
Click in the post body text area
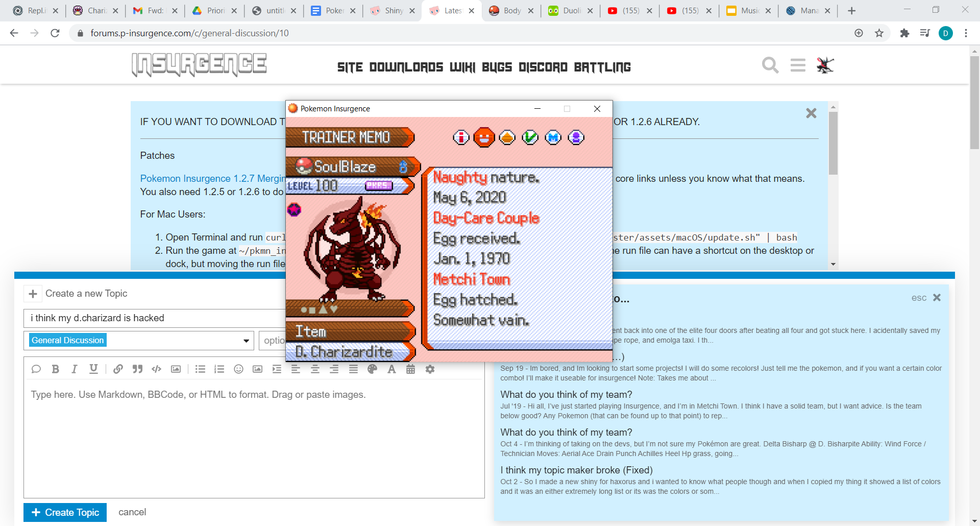click(x=254, y=439)
